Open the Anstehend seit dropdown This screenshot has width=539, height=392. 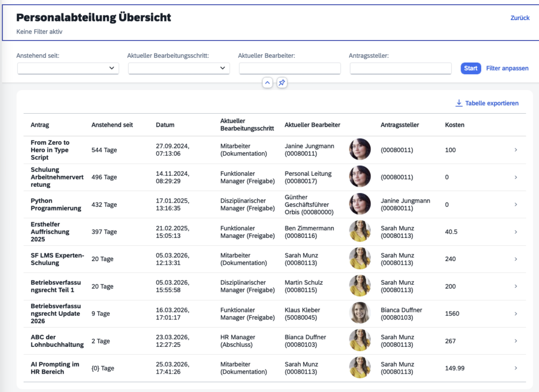[68, 68]
